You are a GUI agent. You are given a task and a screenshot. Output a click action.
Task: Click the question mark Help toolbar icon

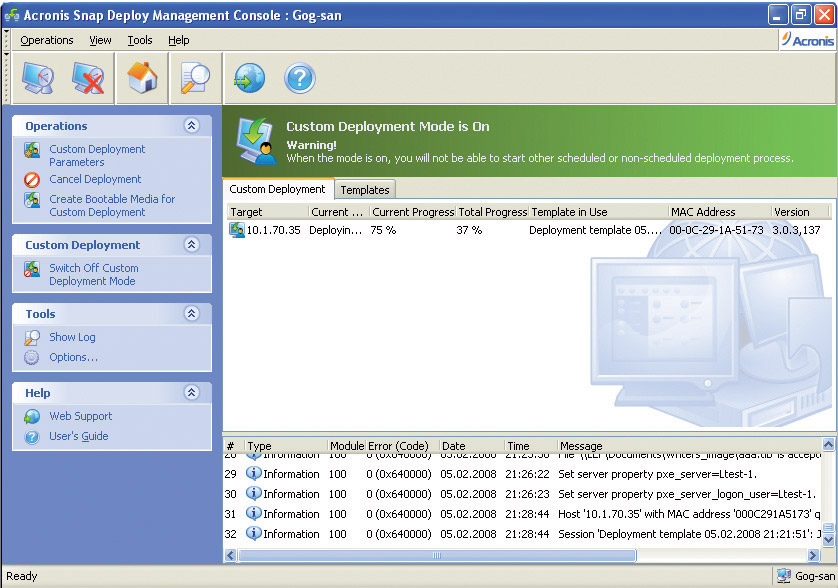click(299, 81)
